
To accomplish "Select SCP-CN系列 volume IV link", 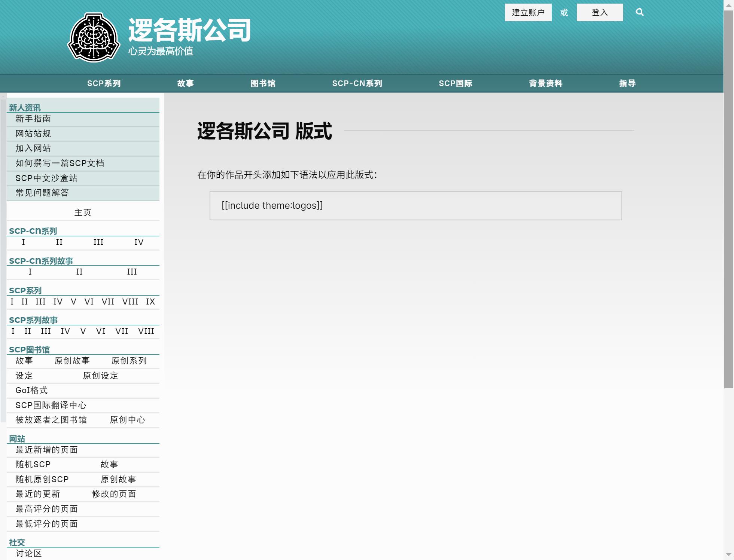I will (x=139, y=242).
